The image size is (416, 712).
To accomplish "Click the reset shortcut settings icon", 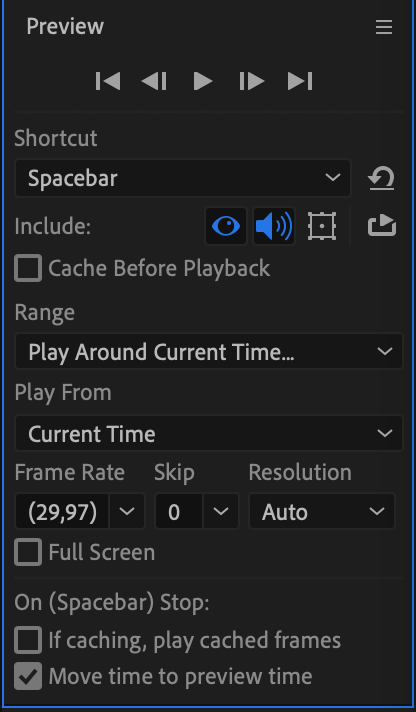I will coord(381,178).
